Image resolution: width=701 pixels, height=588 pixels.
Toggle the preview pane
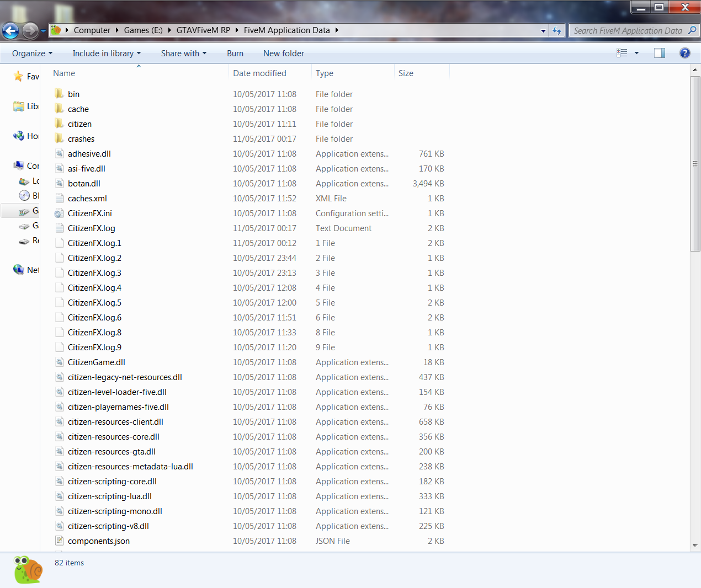tap(660, 53)
